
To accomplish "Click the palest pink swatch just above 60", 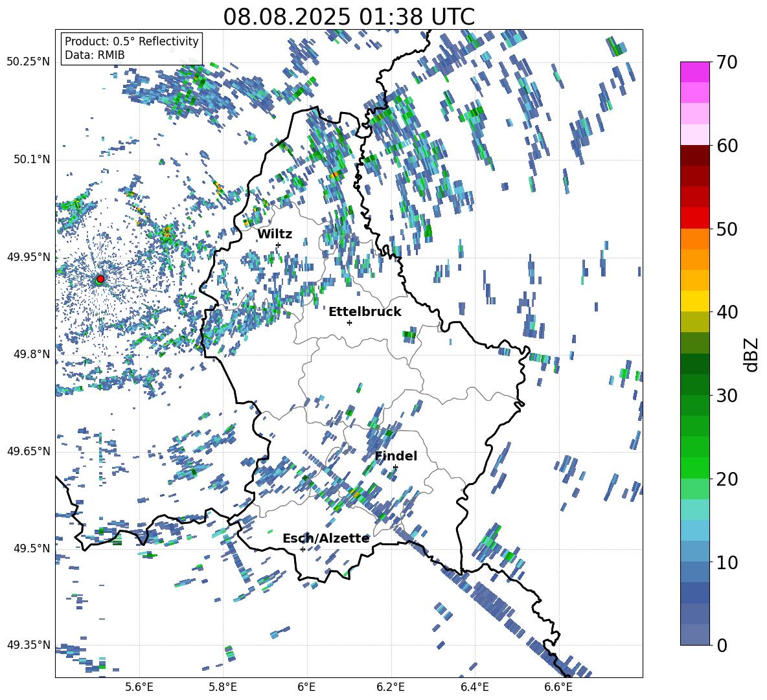I will 695,135.
